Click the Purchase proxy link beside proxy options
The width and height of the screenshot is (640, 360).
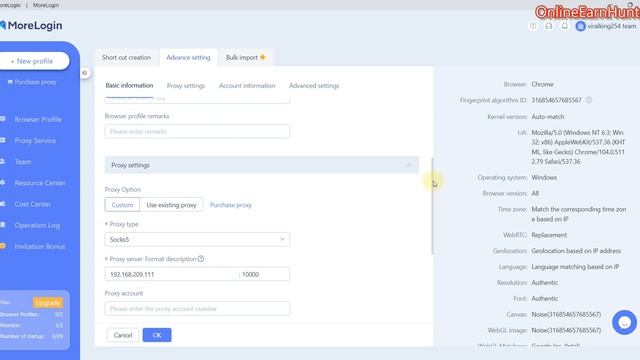(231, 205)
